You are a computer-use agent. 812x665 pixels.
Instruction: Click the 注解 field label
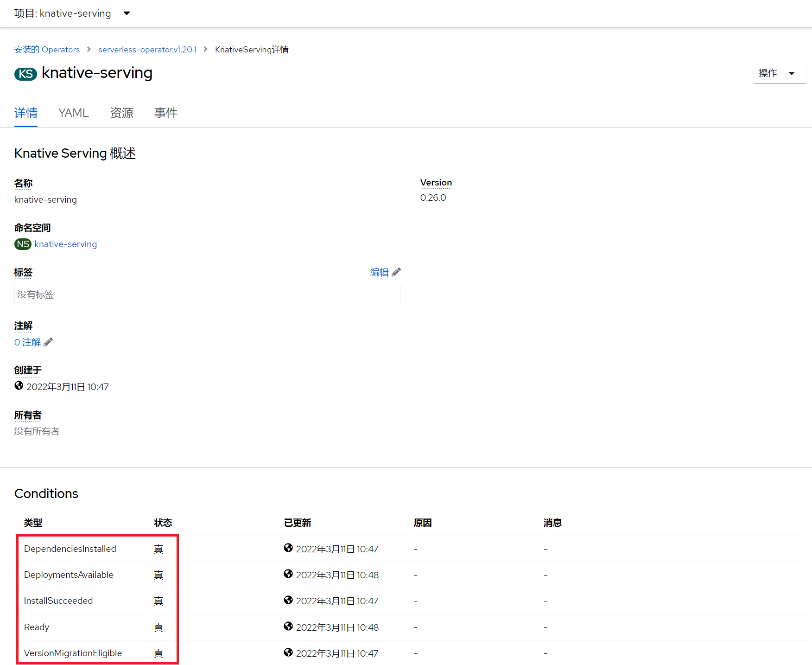pos(23,326)
